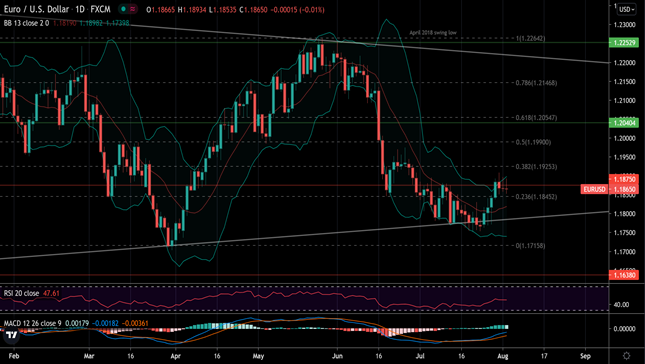Click the RSI 40.00 scale tick
This screenshot has width=645, height=364.
click(622, 305)
